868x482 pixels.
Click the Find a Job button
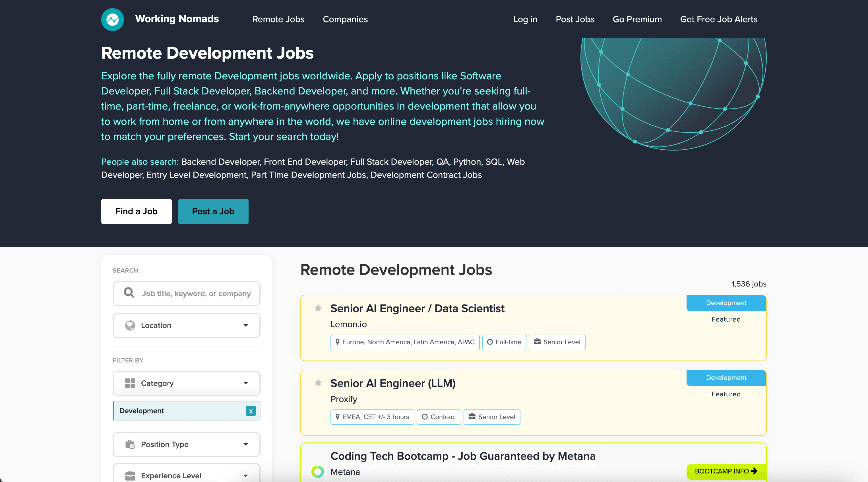coord(136,211)
